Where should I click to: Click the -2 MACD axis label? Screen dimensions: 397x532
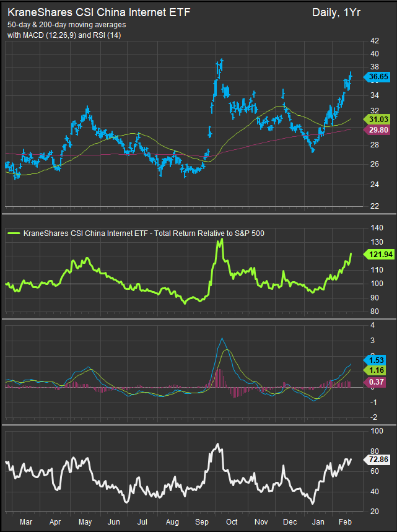pos(373,417)
